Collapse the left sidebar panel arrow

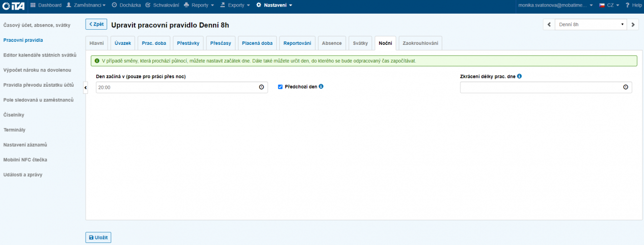pos(85,88)
